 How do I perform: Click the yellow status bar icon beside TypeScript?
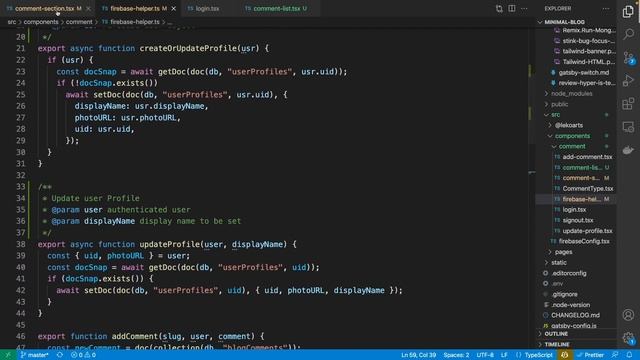tap(564, 355)
